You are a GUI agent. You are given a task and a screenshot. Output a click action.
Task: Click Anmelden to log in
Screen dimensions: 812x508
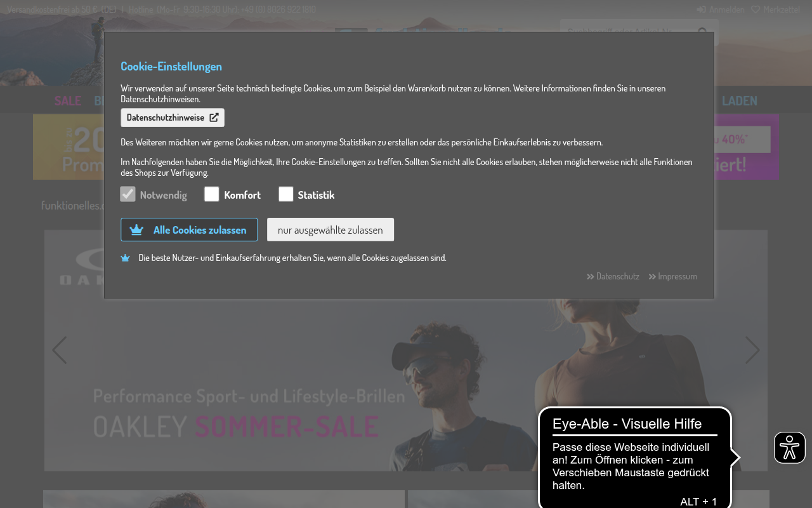pyautogui.click(x=721, y=10)
